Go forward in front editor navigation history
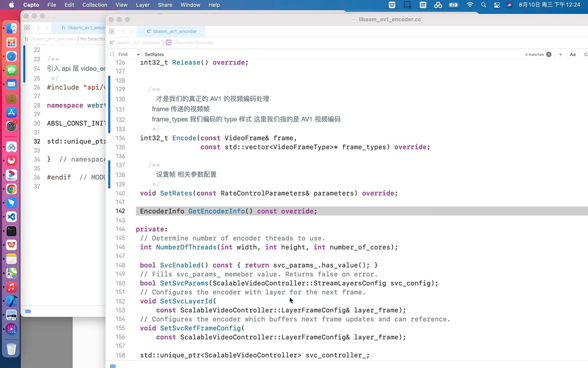 pyautogui.click(x=131, y=31)
